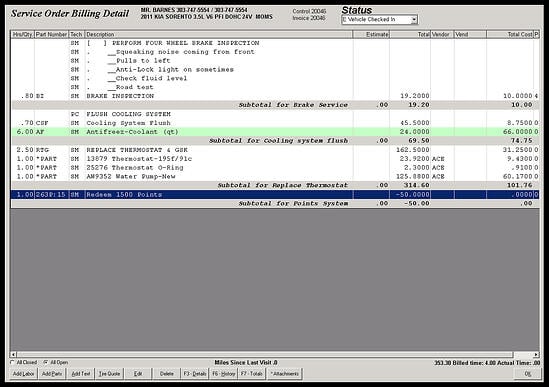Select 'Anti-Lock light on sometimes' line

[x=275, y=69]
